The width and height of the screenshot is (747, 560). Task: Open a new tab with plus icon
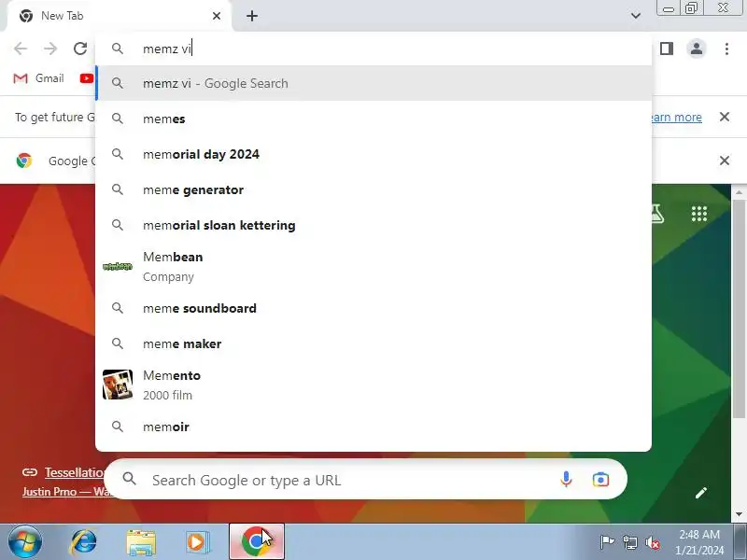point(252,16)
